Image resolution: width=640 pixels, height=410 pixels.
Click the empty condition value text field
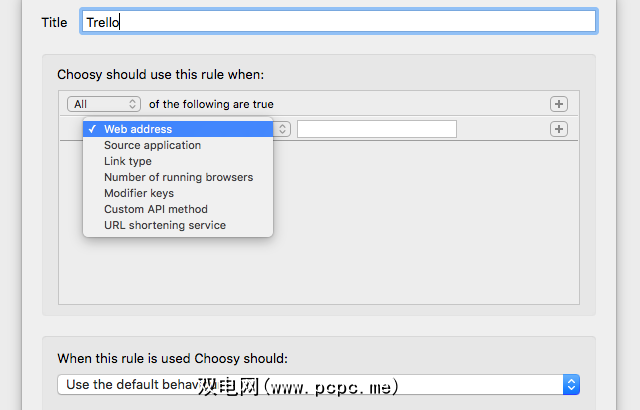[x=376, y=129]
